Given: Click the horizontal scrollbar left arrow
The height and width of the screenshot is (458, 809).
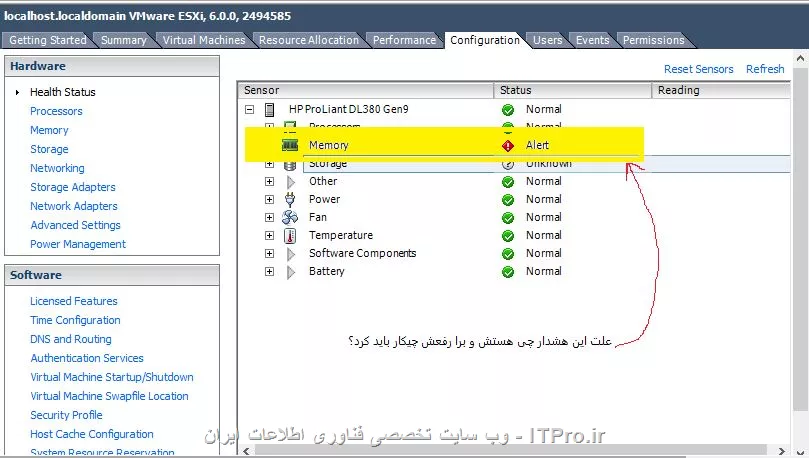Looking at the screenshot, I should pyautogui.click(x=247, y=451).
